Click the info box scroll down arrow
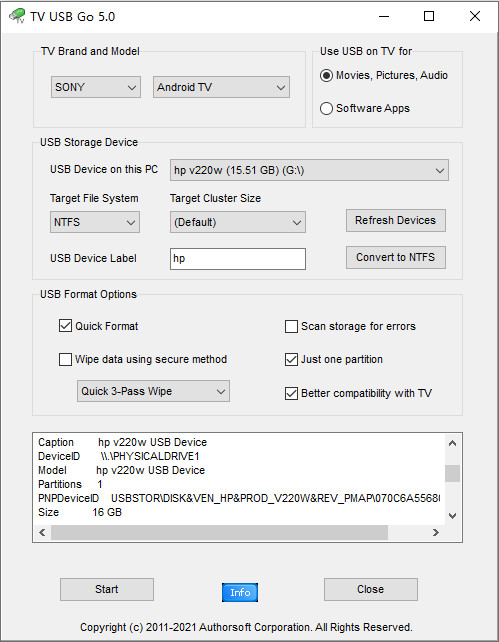The width and height of the screenshot is (499, 642). [x=452, y=516]
